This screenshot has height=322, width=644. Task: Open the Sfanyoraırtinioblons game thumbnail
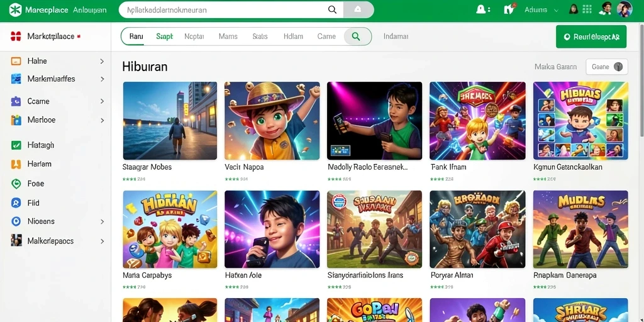374,229
